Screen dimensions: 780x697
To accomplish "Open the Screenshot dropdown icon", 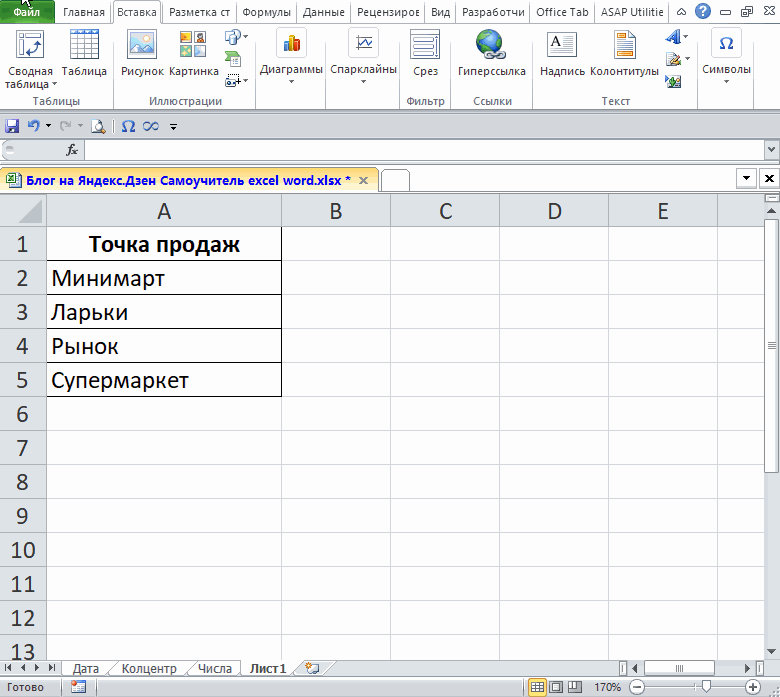I will point(236,80).
